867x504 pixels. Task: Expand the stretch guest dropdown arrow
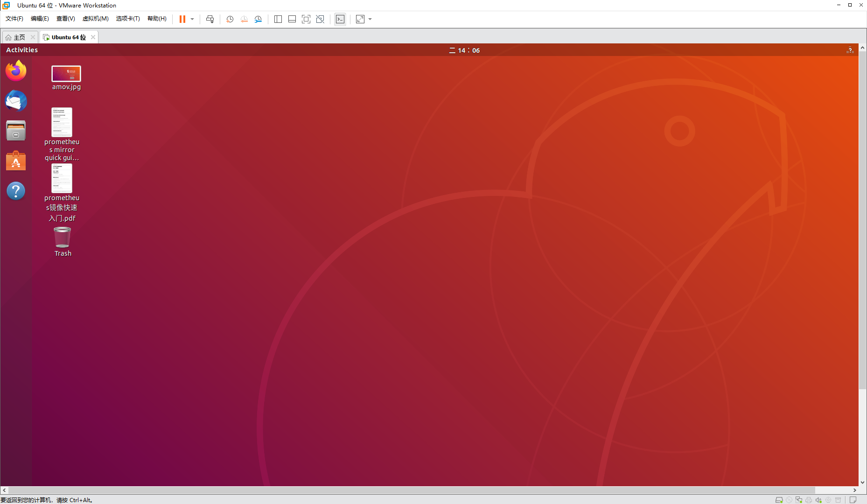370,19
